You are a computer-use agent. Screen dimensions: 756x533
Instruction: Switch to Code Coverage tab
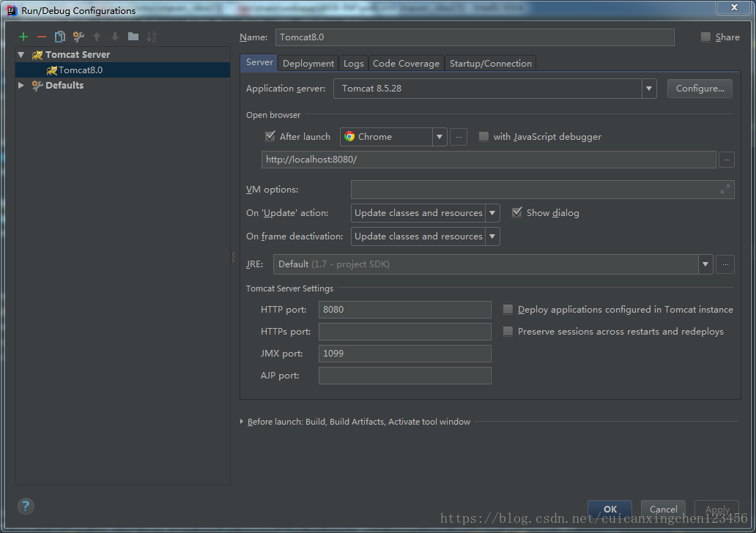tap(406, 64)
